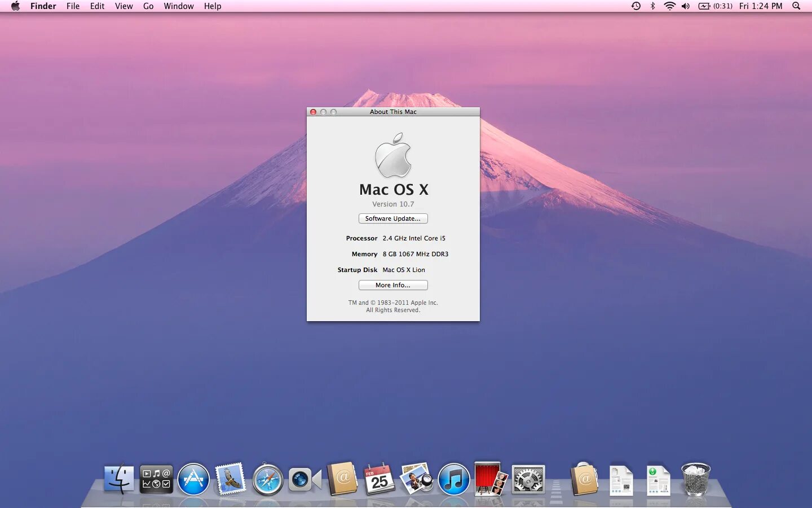Click the '2.4 GHz Intel Core i5' text
812x508 pixels.
tap(414, 238)
